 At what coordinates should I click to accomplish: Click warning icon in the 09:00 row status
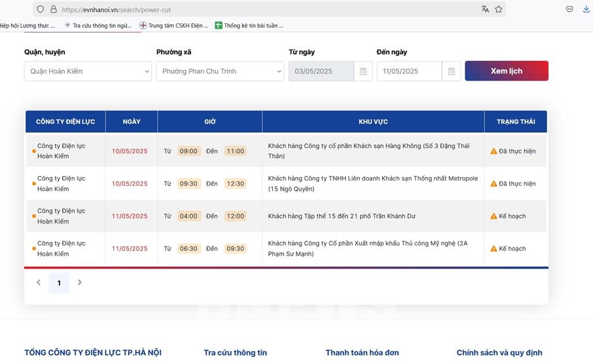(x=493, y=151)
